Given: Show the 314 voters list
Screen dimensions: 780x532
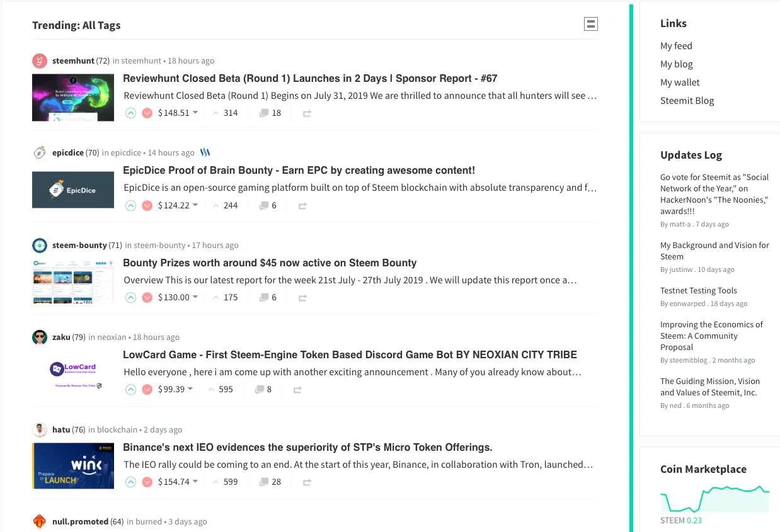Looking at the screenshot, I should (x=231, y=113).
